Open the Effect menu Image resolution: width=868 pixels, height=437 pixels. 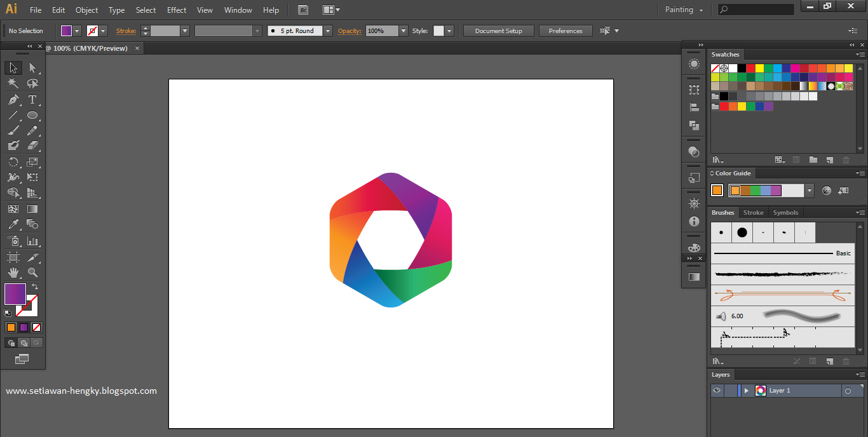(177, 10)
